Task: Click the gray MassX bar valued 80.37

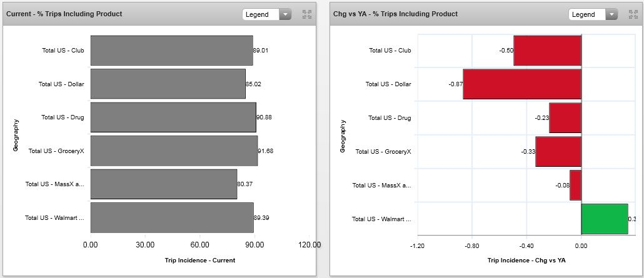Action: point(164,184)
